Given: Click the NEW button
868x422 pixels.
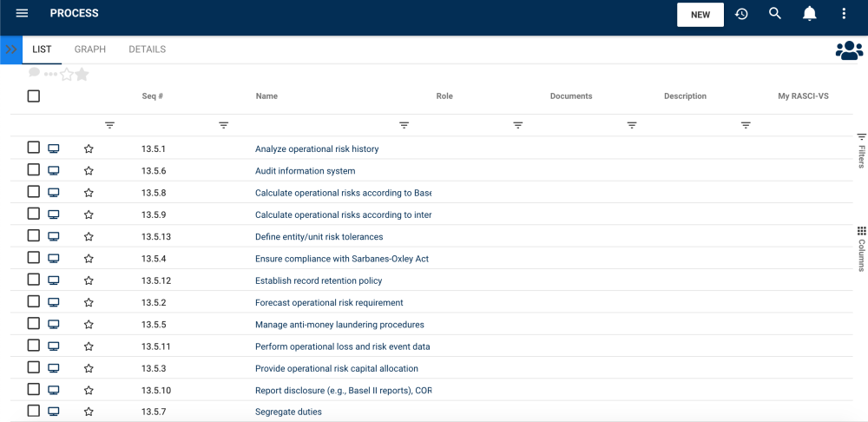Looking at the screenshot, I should pos(700,15).
